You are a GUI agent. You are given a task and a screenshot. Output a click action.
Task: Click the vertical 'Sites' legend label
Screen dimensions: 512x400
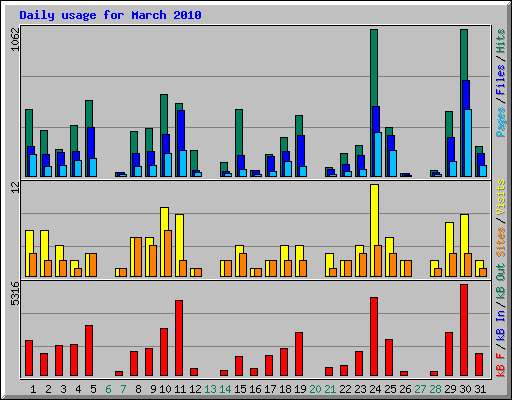click(x=501, y=242)
